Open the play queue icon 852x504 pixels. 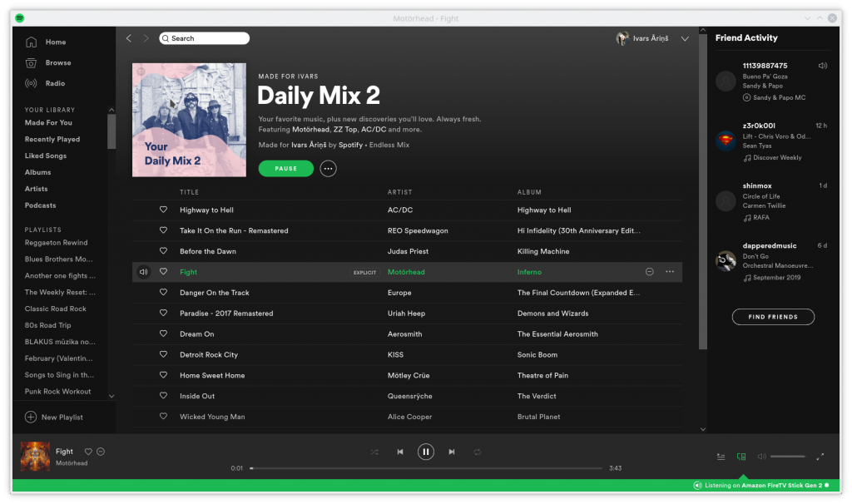[721, 457]
